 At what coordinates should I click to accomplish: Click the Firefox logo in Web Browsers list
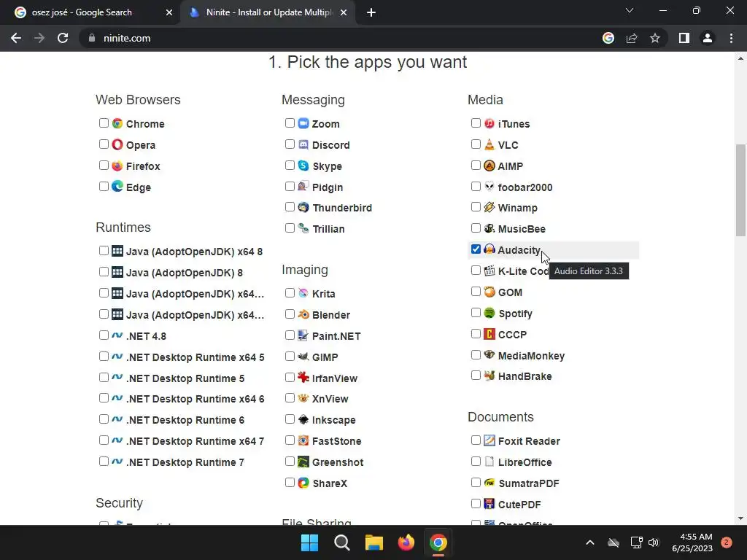pyautogui.click(x=117, y=166)
